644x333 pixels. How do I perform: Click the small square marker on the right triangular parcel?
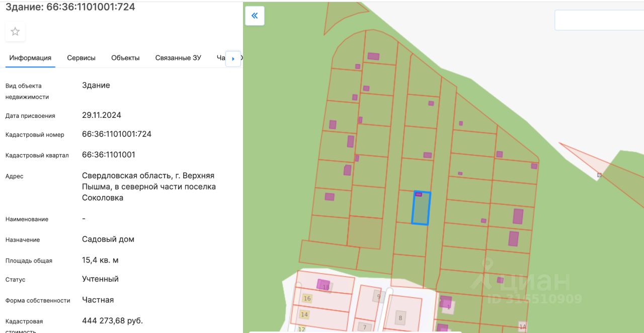[x=599, y=175]
